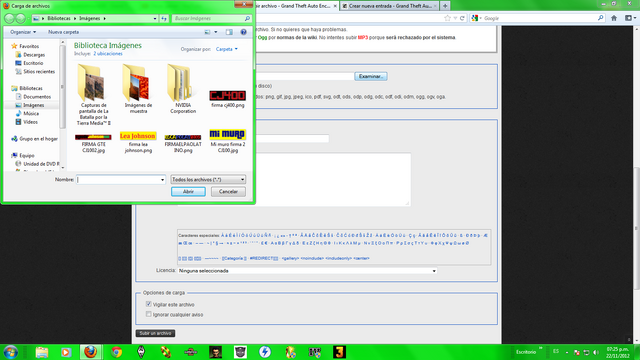Open the Todos los archivos filter dropdown
Viewport: 640px width, 360px height.
[208, 180]
